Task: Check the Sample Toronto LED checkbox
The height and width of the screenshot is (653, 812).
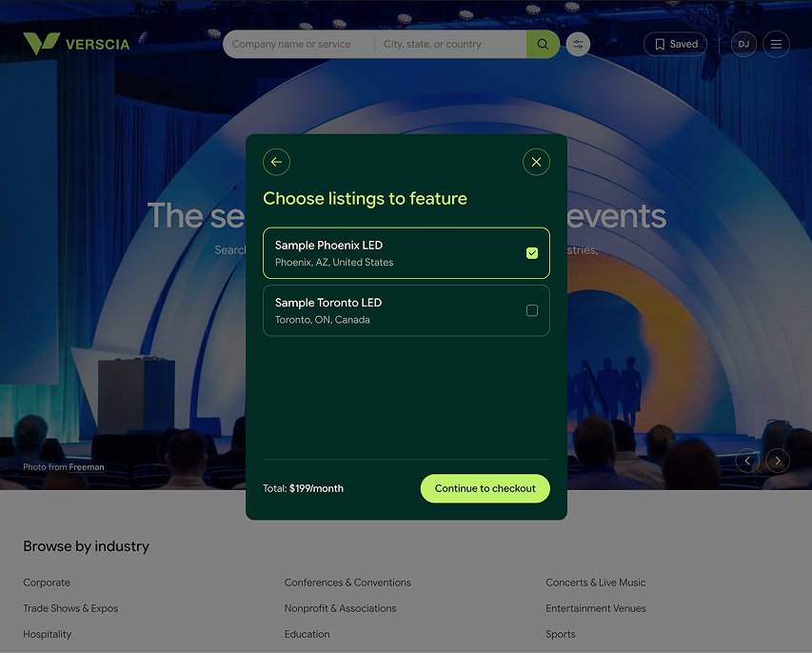Action: (532, 310)
